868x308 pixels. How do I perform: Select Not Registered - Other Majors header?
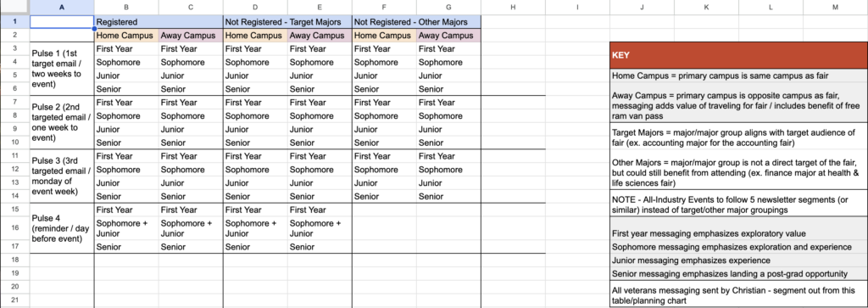pos(417,22)
